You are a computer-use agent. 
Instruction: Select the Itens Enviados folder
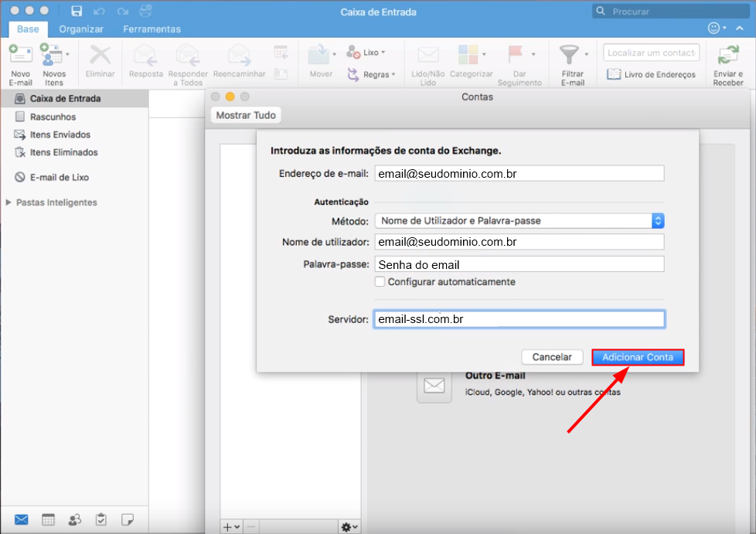[74, 134]
